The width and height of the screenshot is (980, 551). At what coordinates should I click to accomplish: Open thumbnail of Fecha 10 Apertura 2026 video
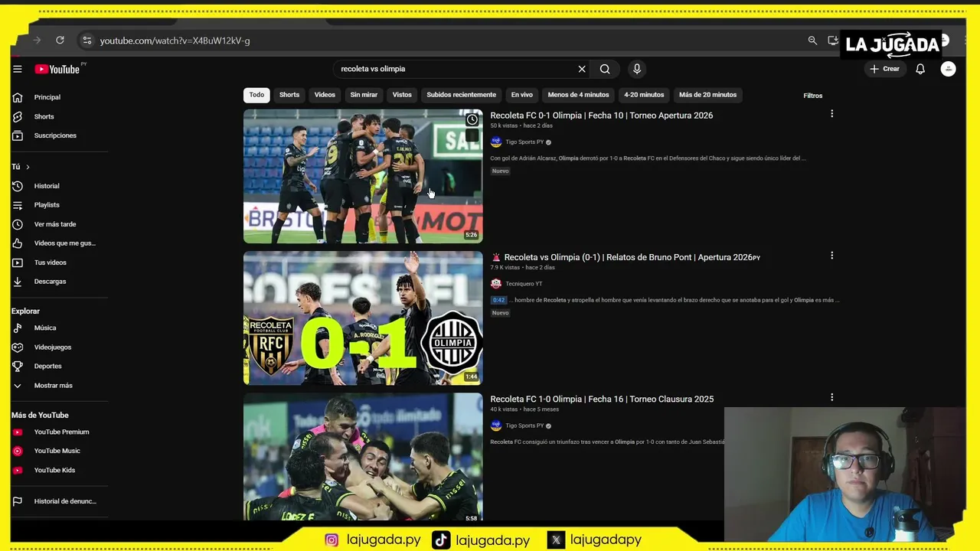click(363, 176)
